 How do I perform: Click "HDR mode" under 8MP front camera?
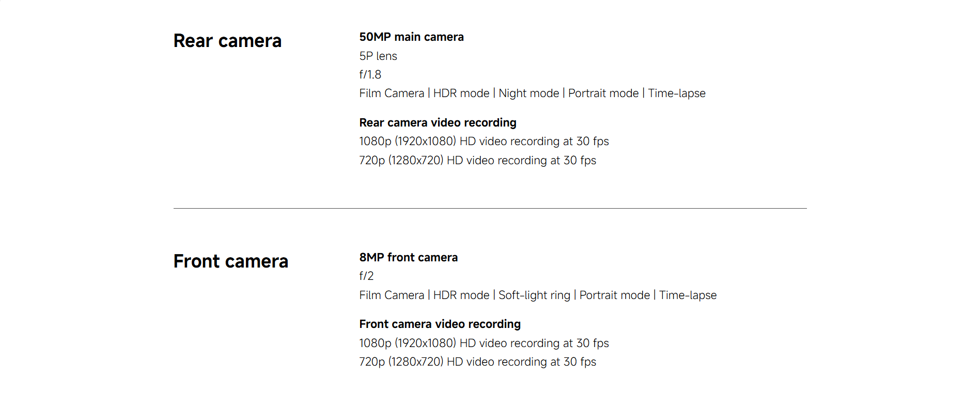(461, 295)
